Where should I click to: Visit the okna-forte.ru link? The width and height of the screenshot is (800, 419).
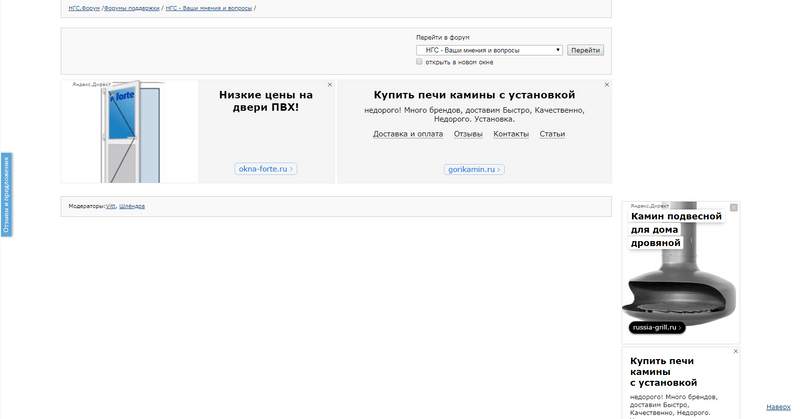tap(265, 170)
